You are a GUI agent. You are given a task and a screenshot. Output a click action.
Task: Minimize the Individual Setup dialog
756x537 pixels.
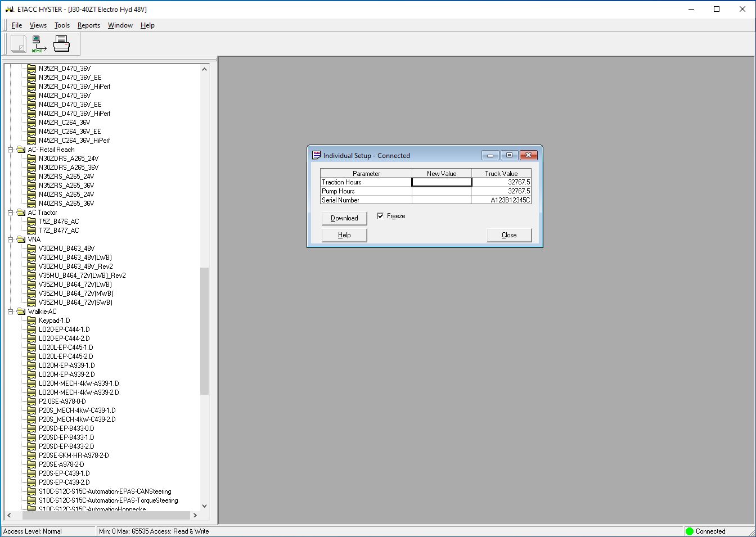click(490, 155)
